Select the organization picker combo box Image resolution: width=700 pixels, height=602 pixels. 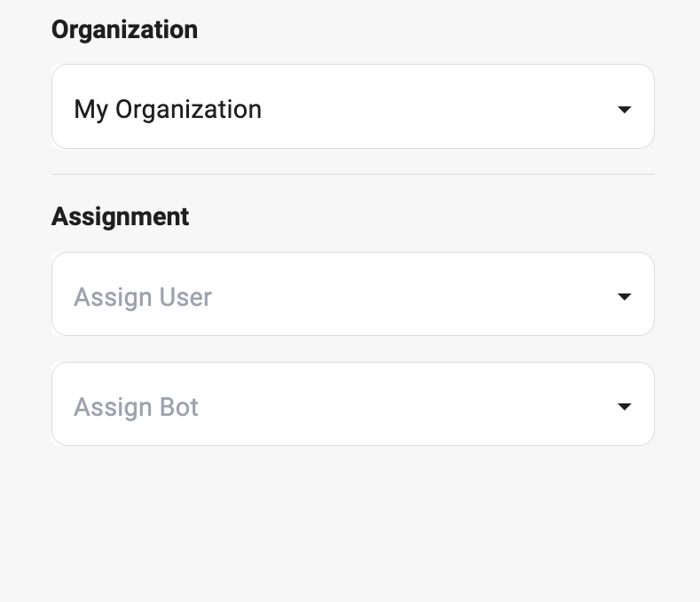352,106
